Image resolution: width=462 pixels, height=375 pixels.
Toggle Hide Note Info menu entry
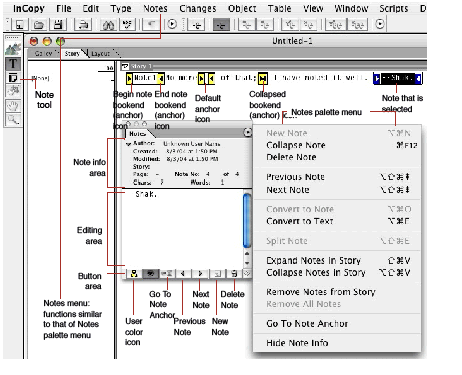(x=337, y=343)
